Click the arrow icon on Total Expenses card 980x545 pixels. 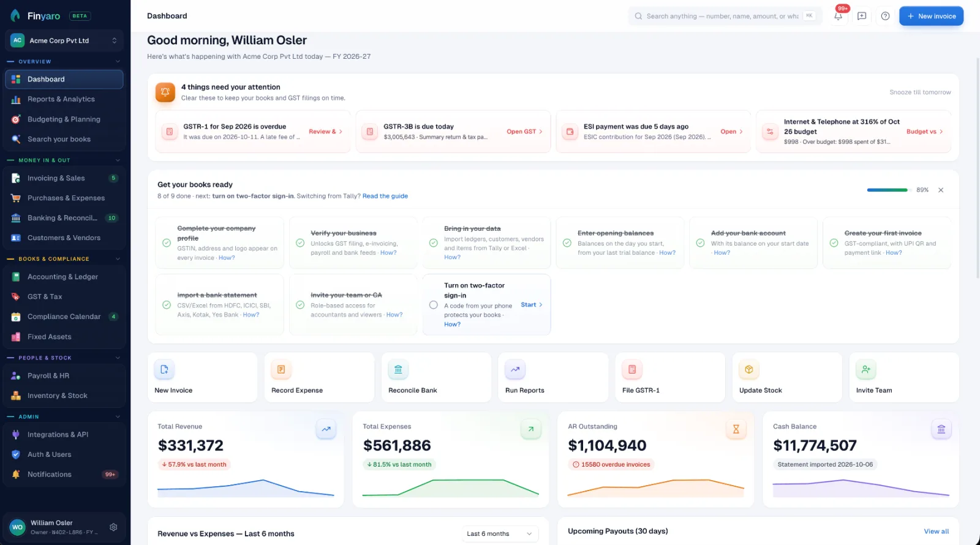click(x=531, y=429)
